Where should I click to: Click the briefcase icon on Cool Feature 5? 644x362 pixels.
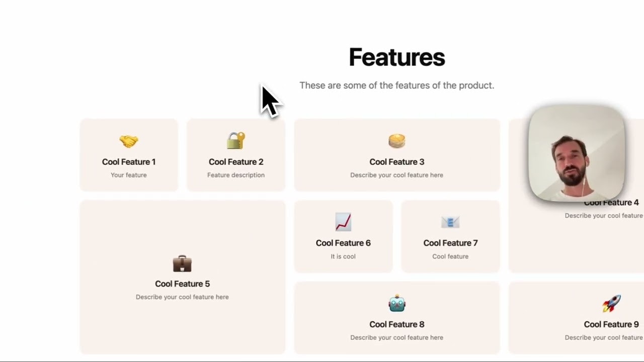(x=182, y=263)
